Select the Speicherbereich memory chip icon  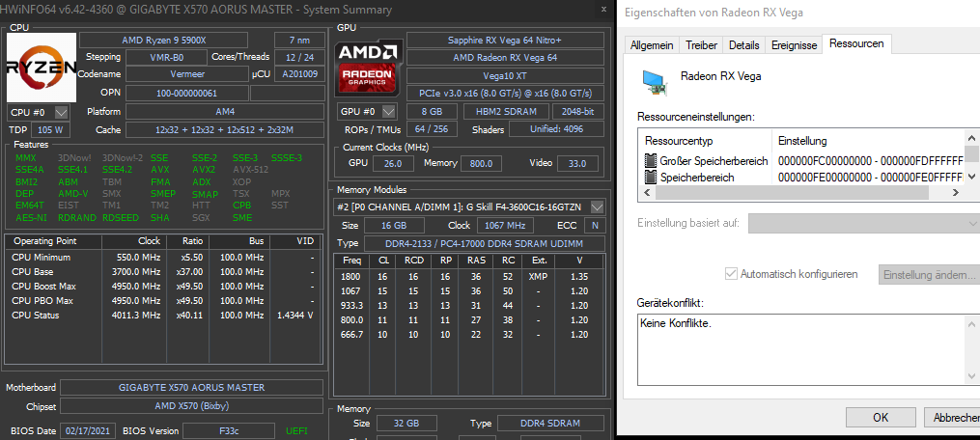[651, 177]
